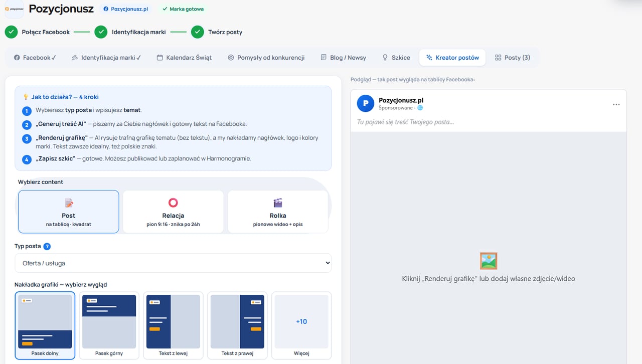The image size is (642, 364).
Task: Choose the Rolka content type card
Action: [x=278, y=212]
